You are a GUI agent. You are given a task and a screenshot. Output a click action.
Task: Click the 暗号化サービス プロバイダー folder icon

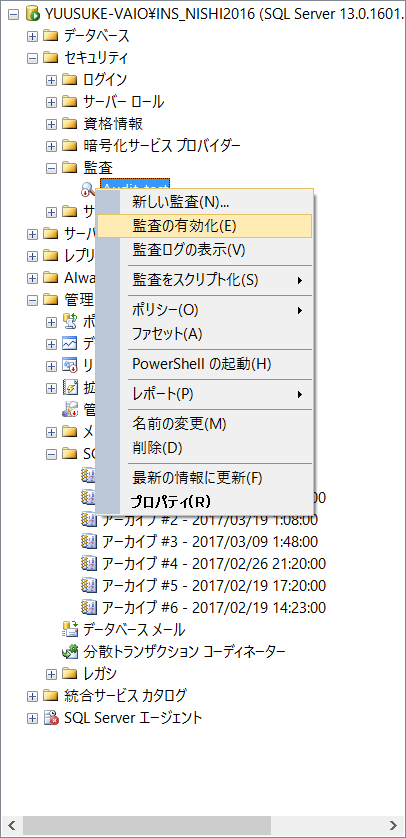(69, 145)
